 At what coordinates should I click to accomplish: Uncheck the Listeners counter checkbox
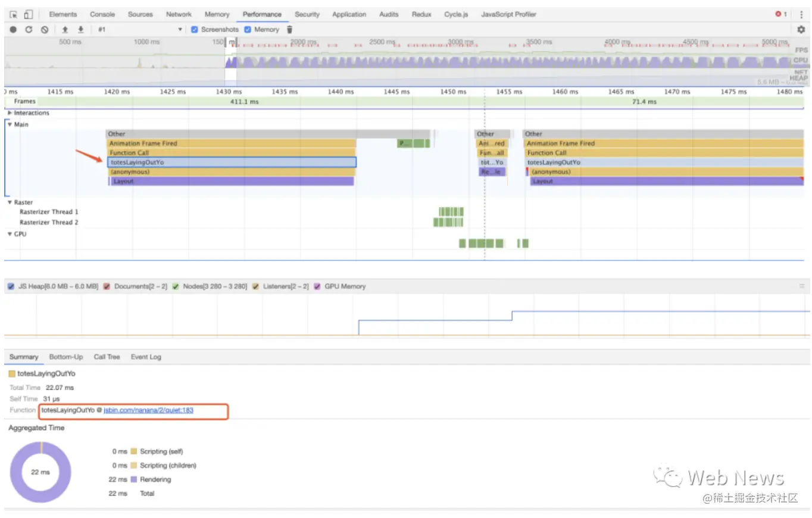coord(255,286)
